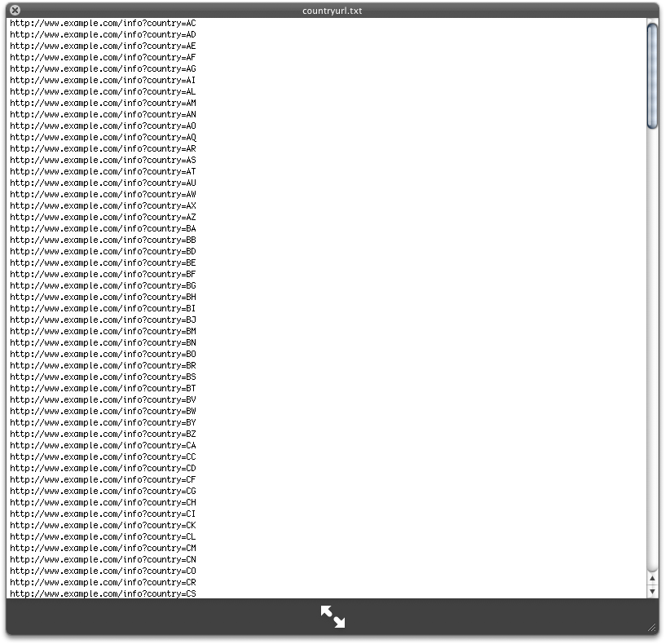Viewport: 665px width, 644px height.
Task: Click the line ending country=CG
Action: pyautogui.click(x=103, y=492)
